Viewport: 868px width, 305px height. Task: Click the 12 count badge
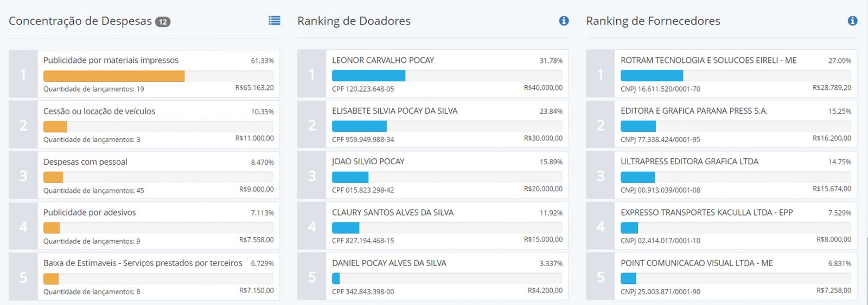tap(163, 22)
